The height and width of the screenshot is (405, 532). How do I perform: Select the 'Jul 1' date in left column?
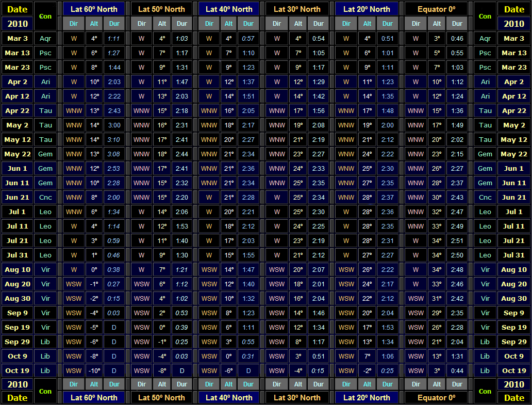click(18, 212)
